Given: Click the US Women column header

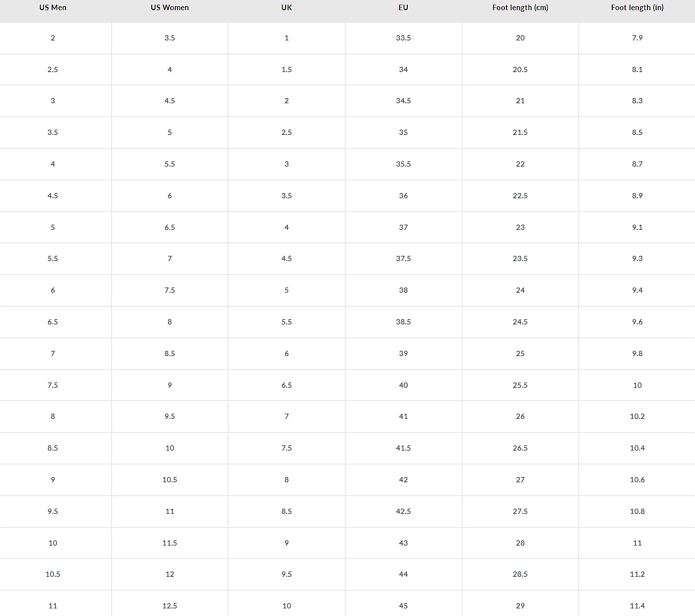Looking at the screenshot, I should [170, 8].
